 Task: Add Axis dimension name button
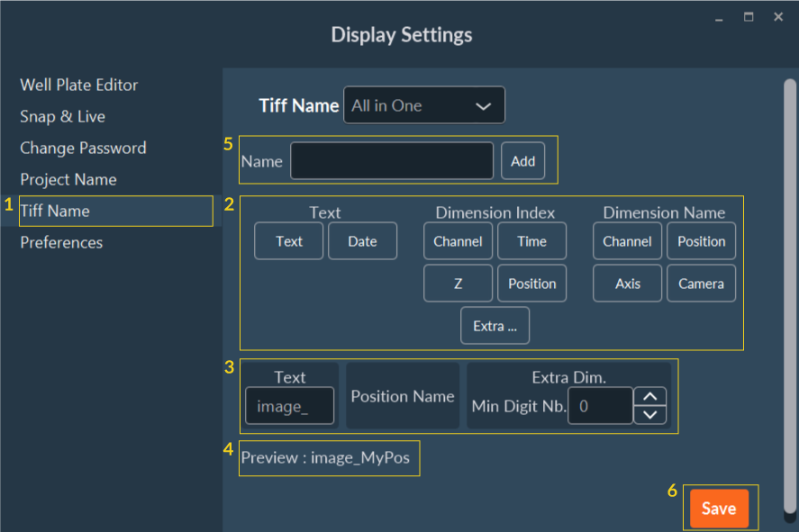click(x=627, y=284)
